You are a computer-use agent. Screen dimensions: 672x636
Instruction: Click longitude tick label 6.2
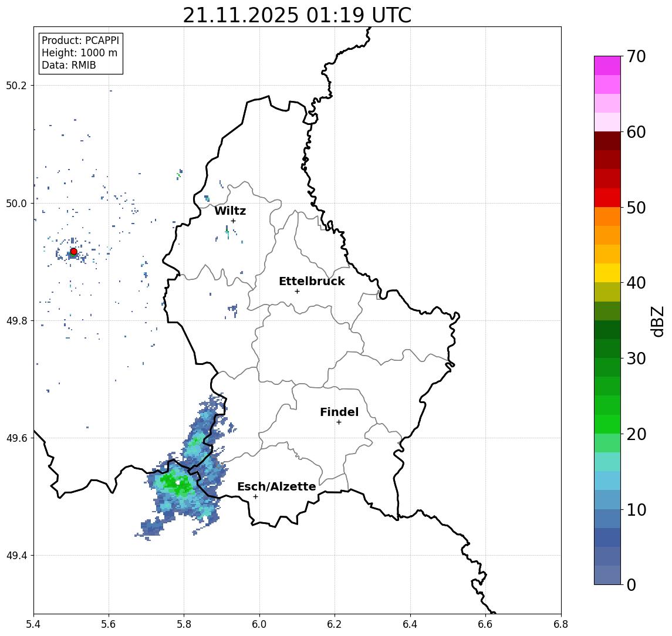335,624
